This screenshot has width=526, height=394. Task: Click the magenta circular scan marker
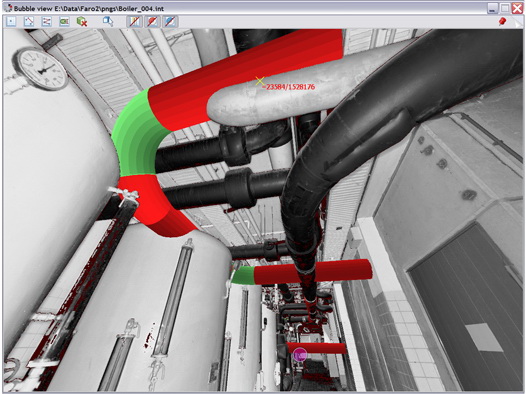(300, 354)
